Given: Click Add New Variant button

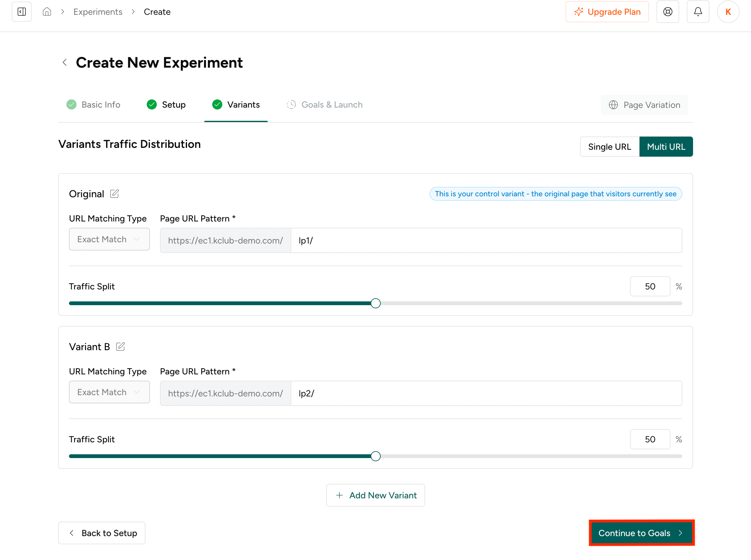Looking at the screenshot, I should coord(375,495).
